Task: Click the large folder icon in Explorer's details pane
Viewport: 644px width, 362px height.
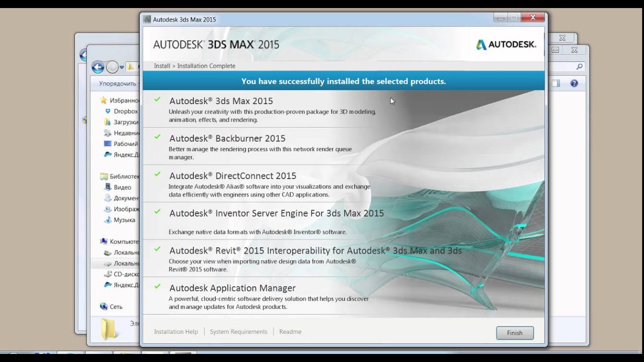Action: pyautogui.click(x=109, y=329)
